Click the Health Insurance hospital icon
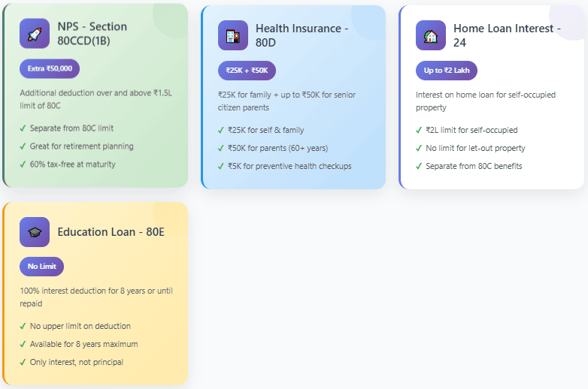 tap(232, 35)
